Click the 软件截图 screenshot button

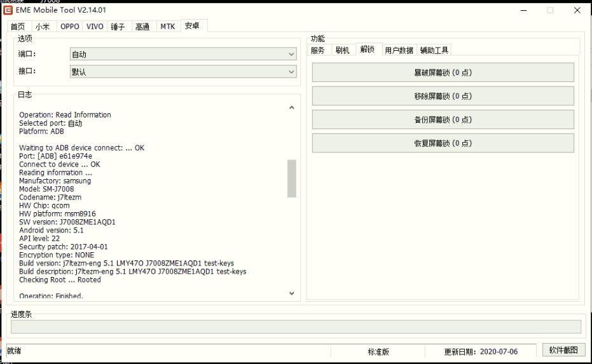[563, 350]
